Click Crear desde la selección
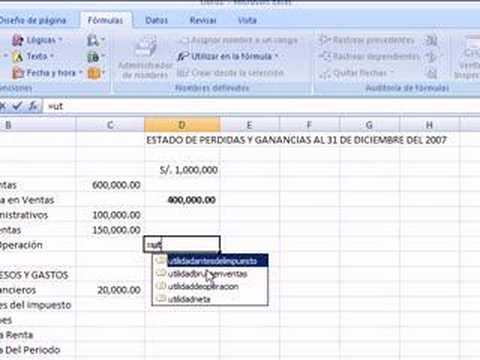 point(231,73)
